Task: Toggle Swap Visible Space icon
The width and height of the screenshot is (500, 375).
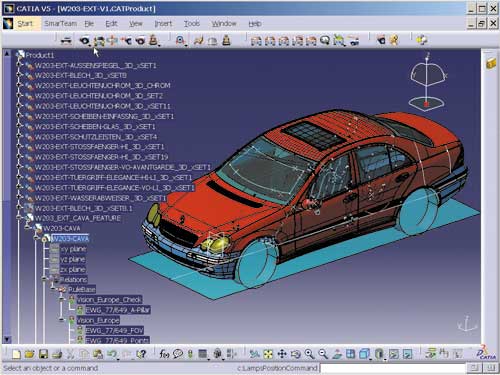Action: point(407,354)
